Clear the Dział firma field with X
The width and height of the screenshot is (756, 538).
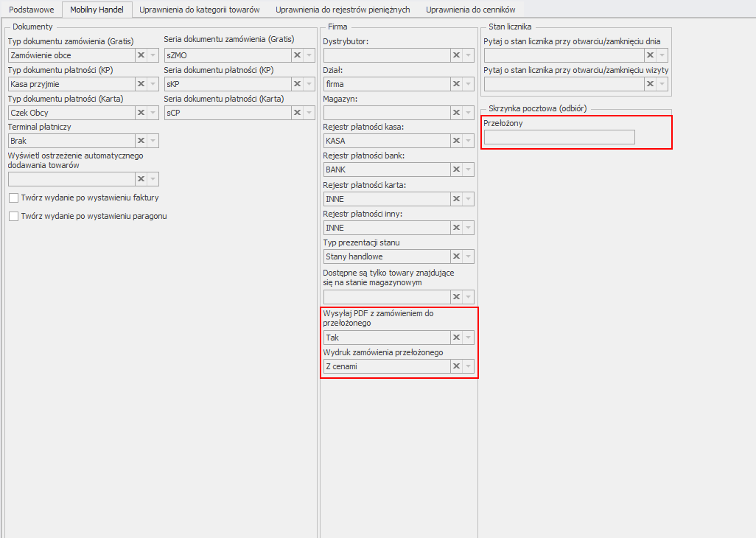[x=456, y=84]
